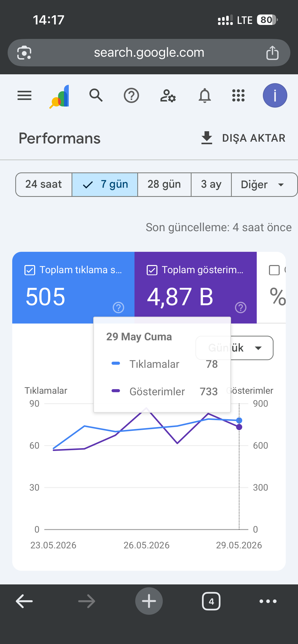Enable the unchecked third metric checkbox
The image size is (298, 644).
click(274, 270)
